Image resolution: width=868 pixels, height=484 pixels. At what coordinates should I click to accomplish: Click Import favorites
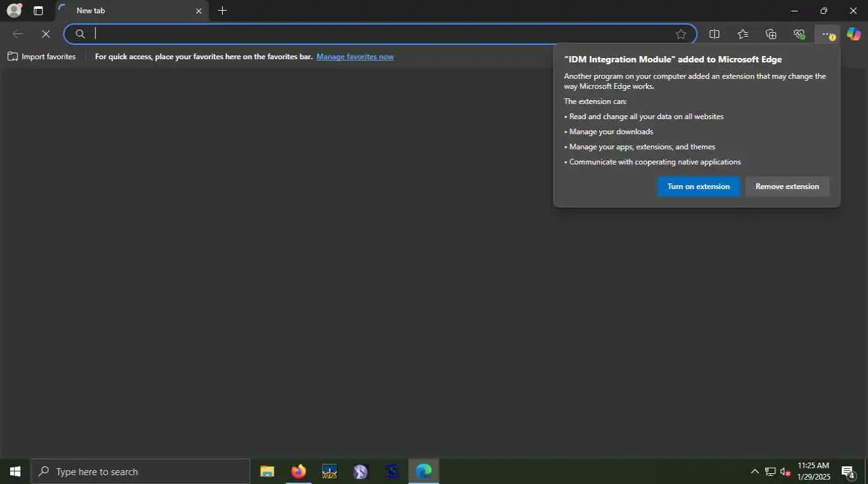tap(42, 57)
